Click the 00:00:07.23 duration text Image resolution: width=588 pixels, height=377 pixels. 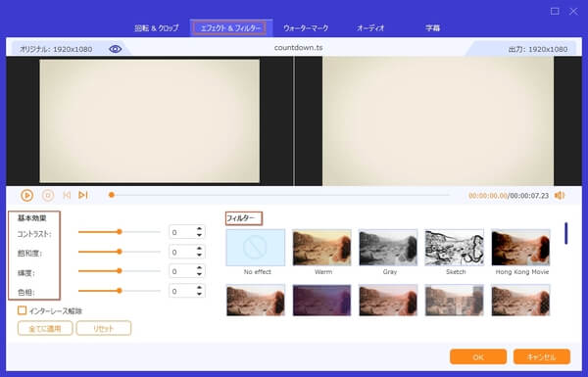(529, 196)
